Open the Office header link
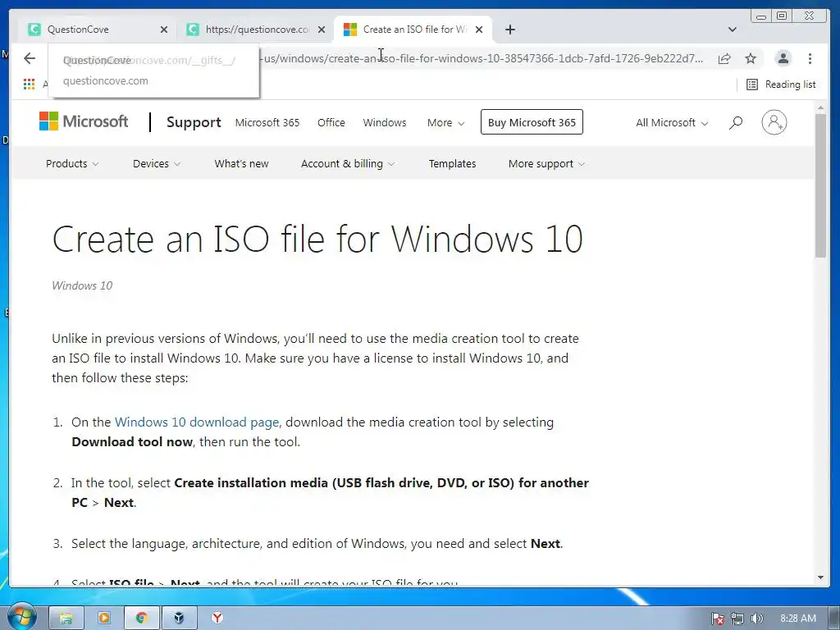This screenshot has height=630, width=840. [x=331, y=123]
